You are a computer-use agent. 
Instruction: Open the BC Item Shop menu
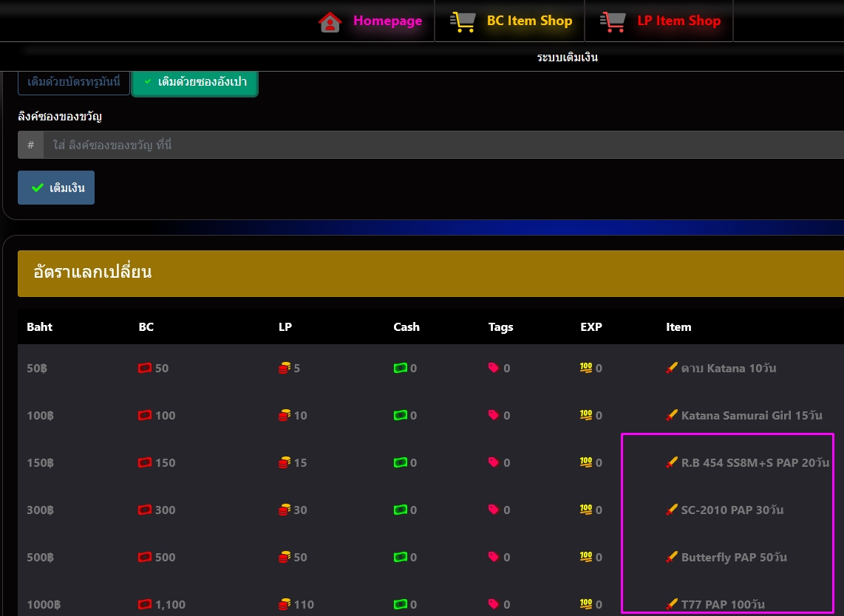point(529,21)
